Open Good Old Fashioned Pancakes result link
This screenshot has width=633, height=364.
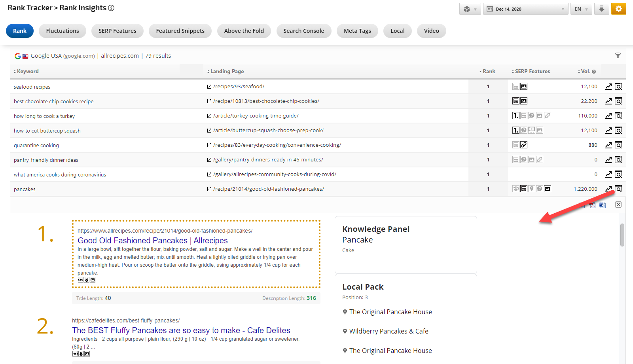152,241
